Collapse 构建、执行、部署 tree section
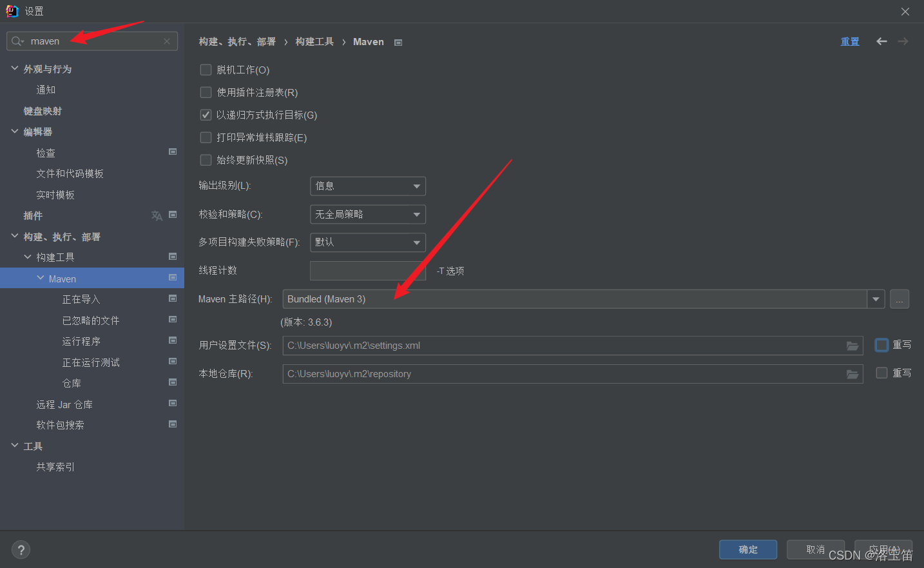Screen dimensions: 924x568 click(x=15, y=236)
